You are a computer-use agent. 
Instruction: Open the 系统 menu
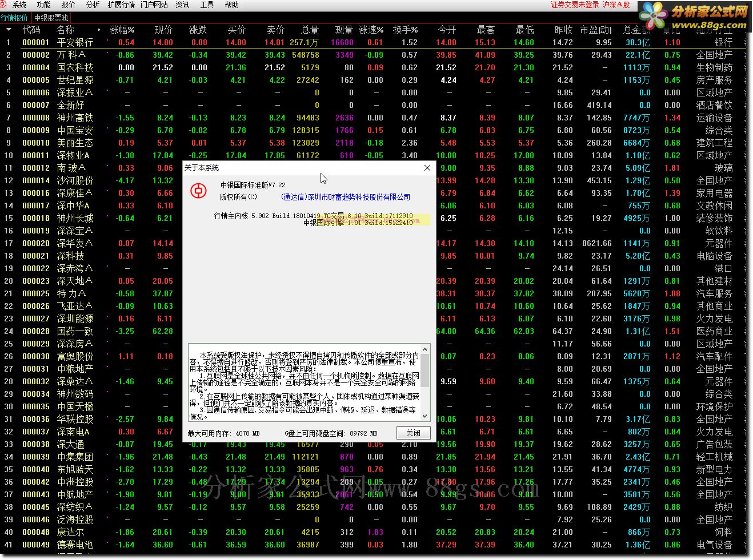(x=19, y=5)
